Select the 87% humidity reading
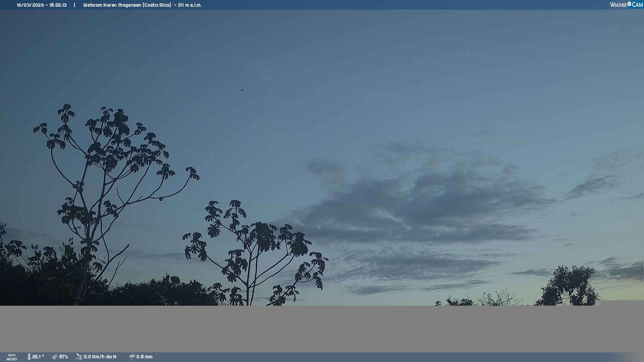 (x=63, y=357)
